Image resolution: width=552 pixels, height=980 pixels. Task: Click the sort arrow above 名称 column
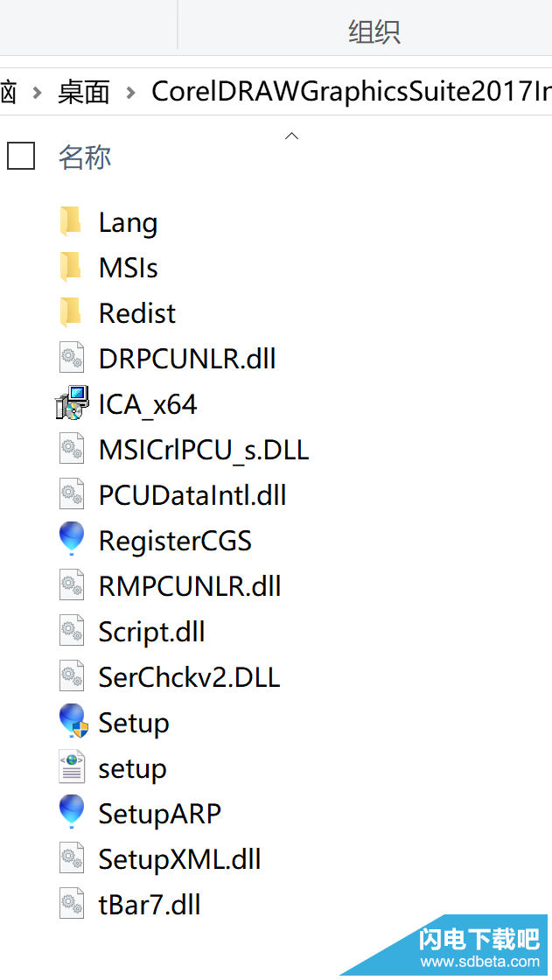292,136
